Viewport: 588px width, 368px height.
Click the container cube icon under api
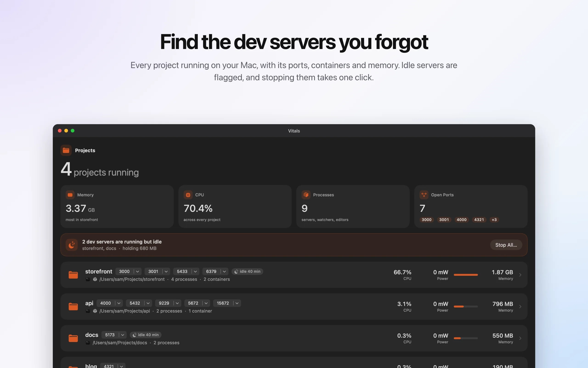pyautogui.click(x=95, y=311)
